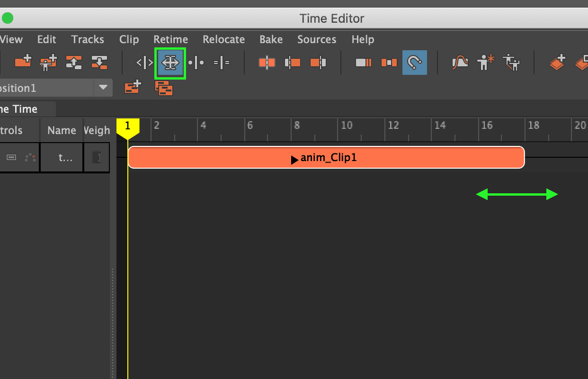588x379 pixels.
Task: Add animation source for selected character
Action: click(47, 62)
